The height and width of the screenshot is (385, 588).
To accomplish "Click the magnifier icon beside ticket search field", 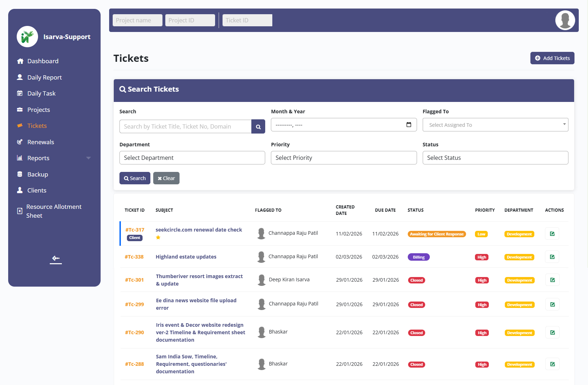I will (258, 127).
